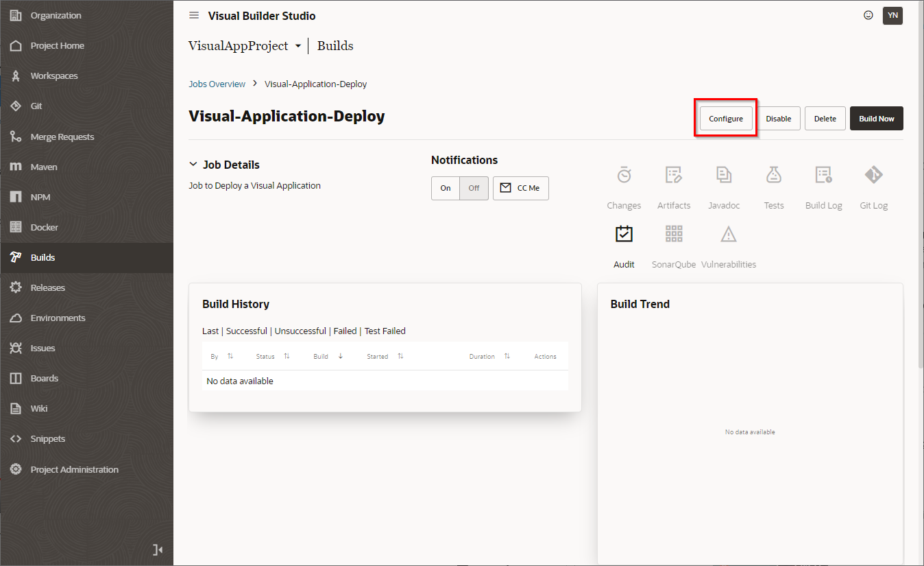Open Docker in the sidebar

click(44, 227)
